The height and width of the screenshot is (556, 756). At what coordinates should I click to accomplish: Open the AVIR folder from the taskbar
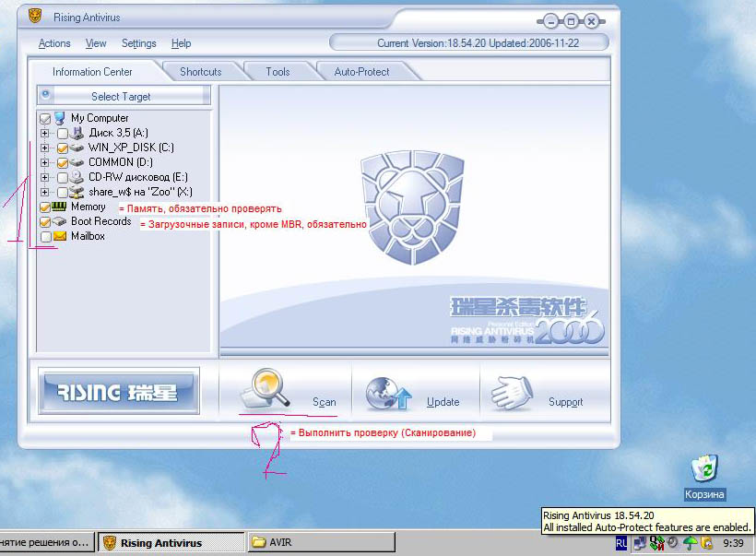[x=321, y=542]
